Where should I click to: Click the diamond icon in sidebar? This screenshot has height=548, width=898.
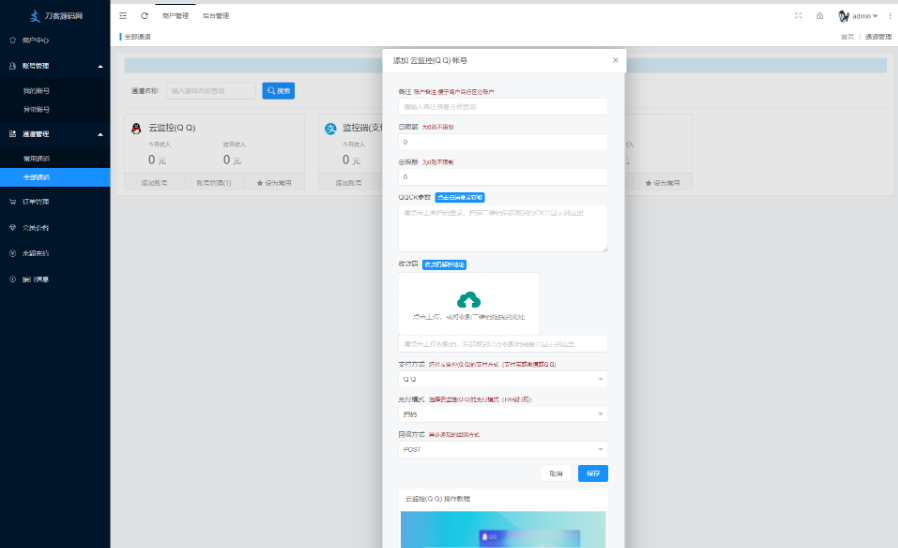point(13,227)
